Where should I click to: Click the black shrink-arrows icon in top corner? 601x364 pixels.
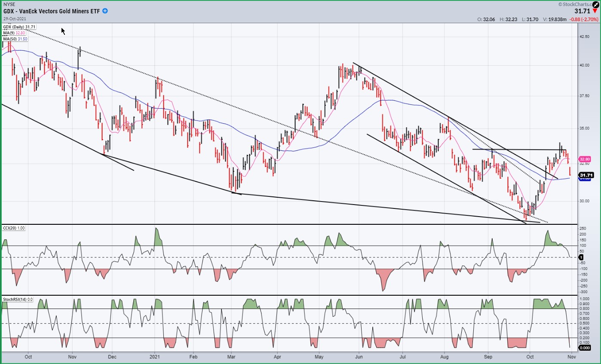(595, 5)
